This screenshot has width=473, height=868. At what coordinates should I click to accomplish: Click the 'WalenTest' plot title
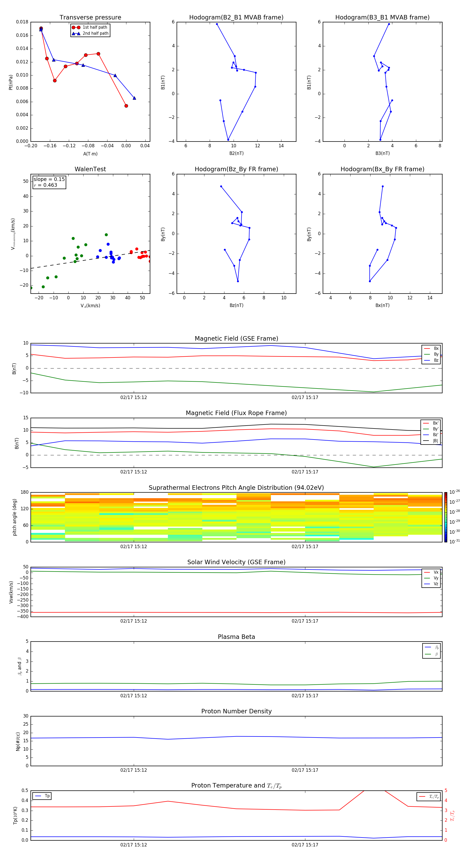(90, 169)
